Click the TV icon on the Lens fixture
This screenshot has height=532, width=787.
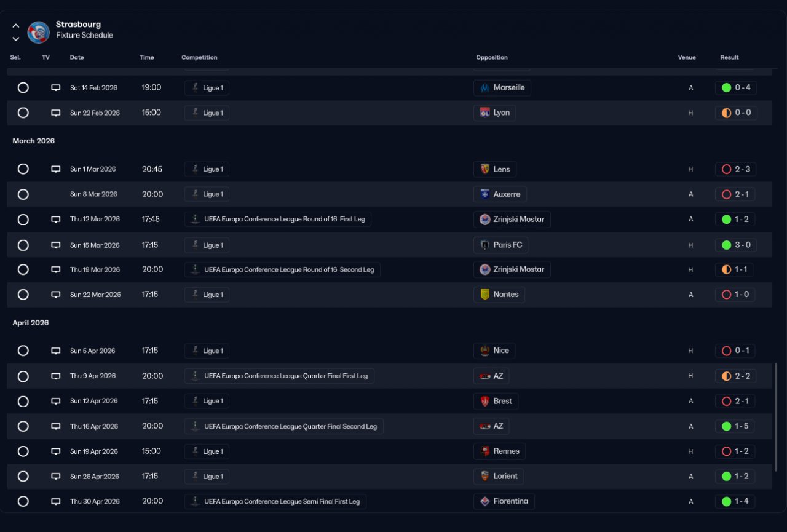click(56, 169)
